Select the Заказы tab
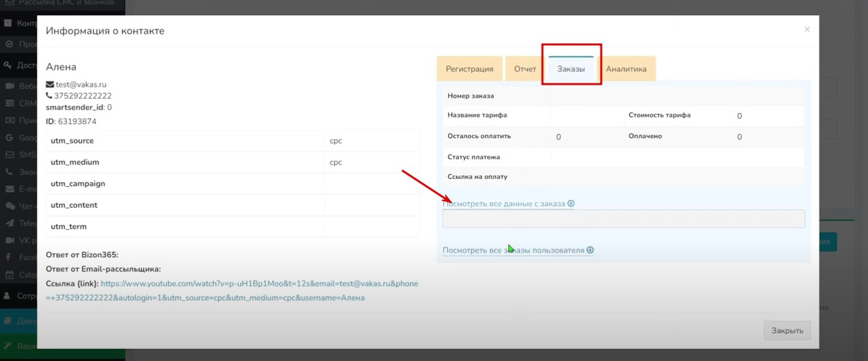 [x=570, y=69]
